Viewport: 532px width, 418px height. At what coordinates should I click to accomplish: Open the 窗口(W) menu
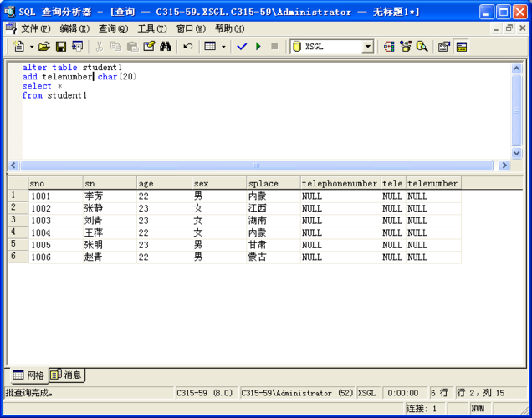click(x=191, y=28)
